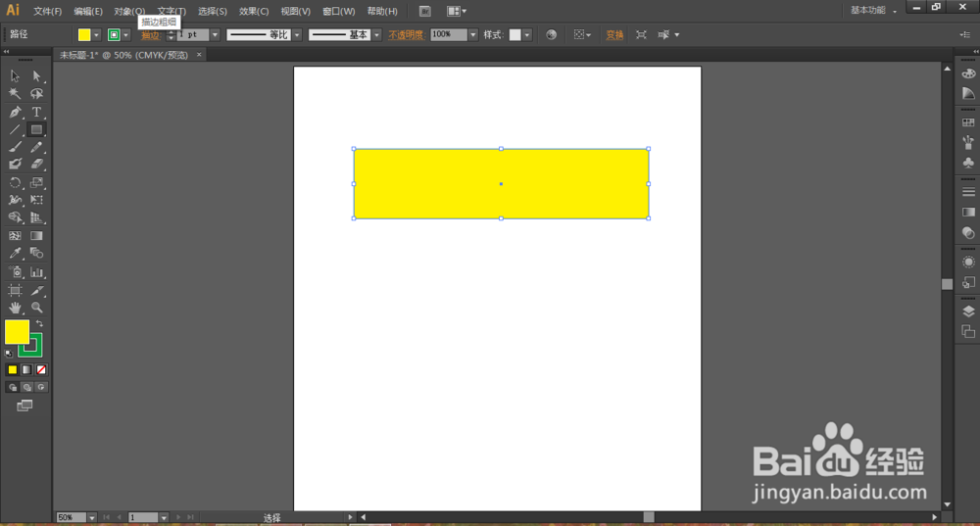Select the Symbol Sprayer tool
Screen dimensions: 980x526
pos(15,271)
